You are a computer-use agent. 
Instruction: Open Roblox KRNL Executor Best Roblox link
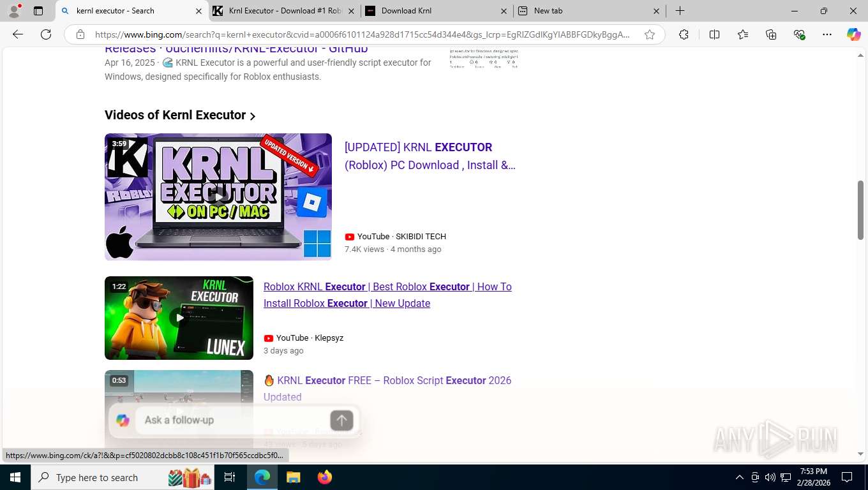[x=387, y=295]
